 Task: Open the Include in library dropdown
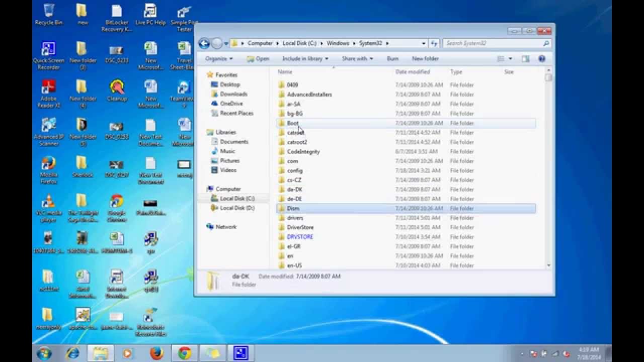point(305,59)
